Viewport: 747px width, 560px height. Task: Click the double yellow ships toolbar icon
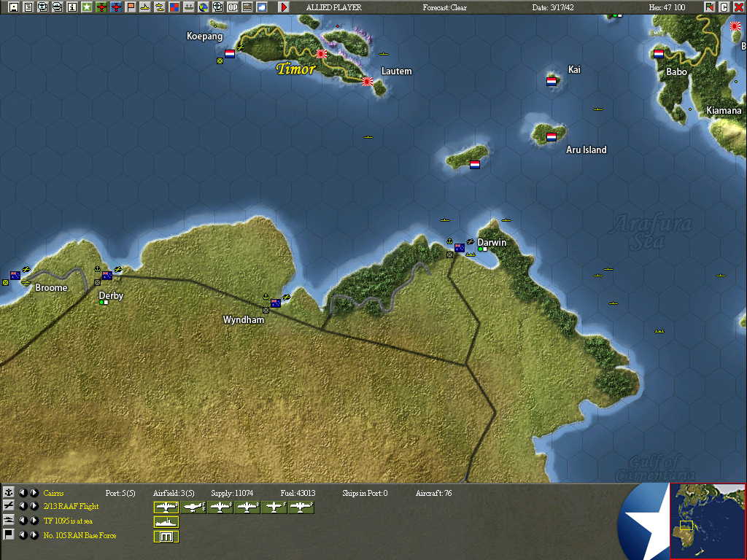tap(160, 7)
